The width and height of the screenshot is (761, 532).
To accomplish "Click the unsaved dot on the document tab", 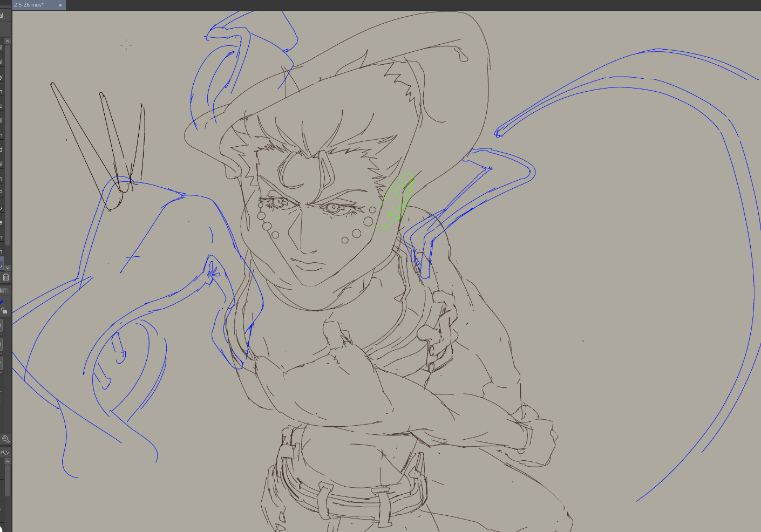I will point(60,5).
